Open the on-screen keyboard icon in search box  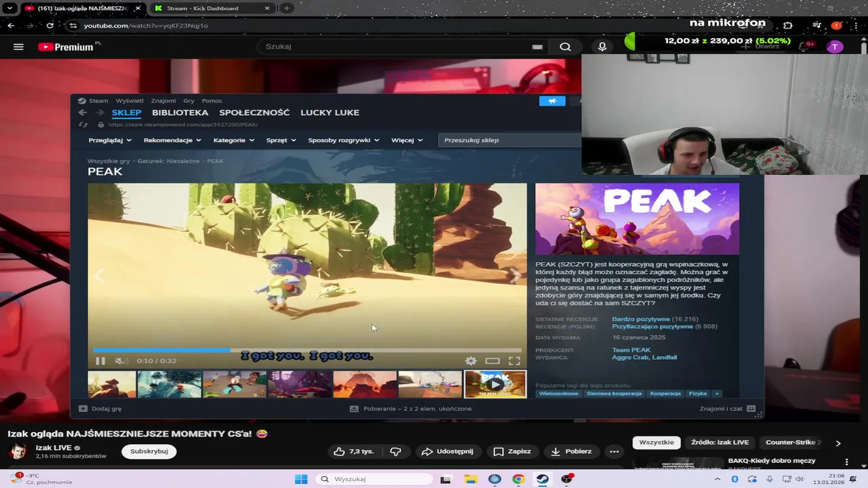click(x=537, y=47)
